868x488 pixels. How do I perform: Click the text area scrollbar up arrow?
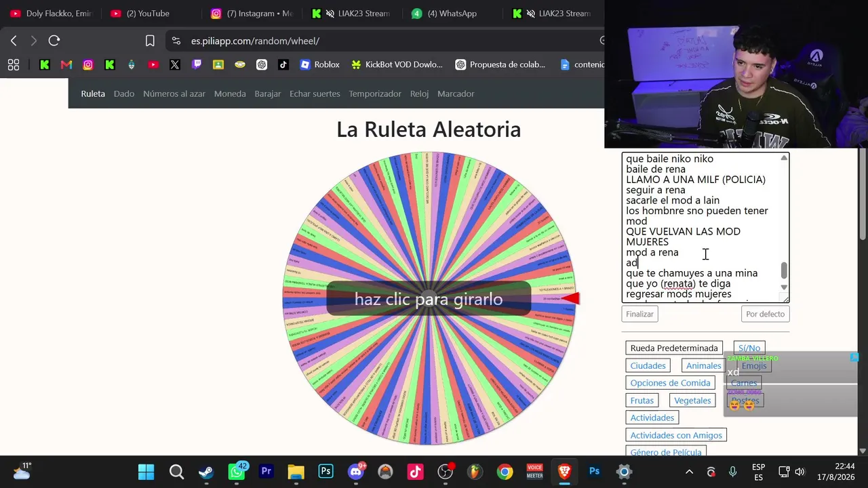[x=784, y=158]
